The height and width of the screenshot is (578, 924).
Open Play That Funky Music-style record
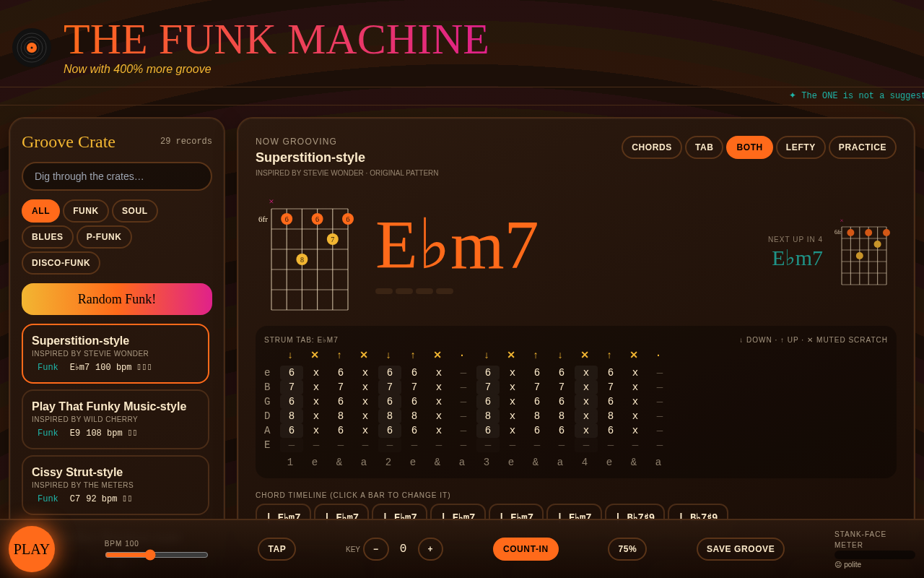(115, 419)
